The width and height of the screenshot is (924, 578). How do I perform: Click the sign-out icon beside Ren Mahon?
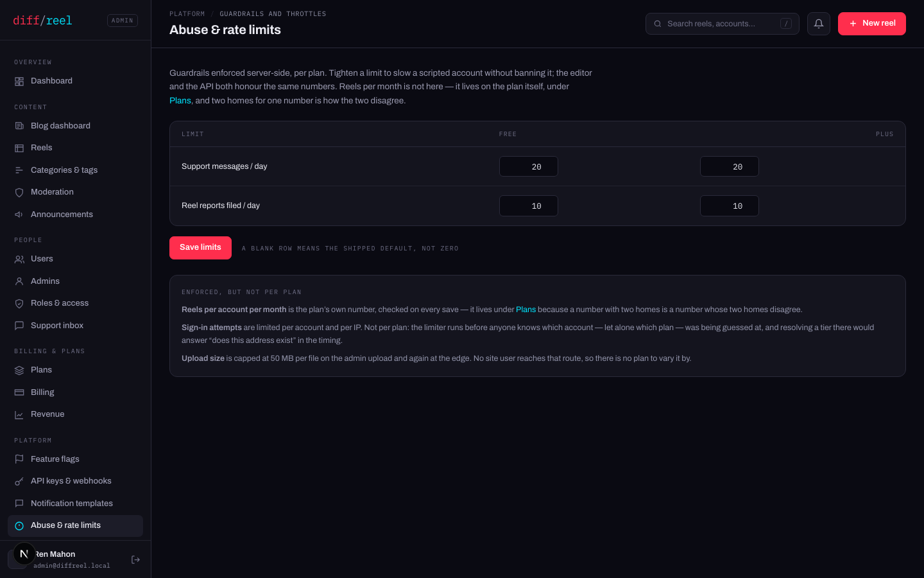click(135, 559)
